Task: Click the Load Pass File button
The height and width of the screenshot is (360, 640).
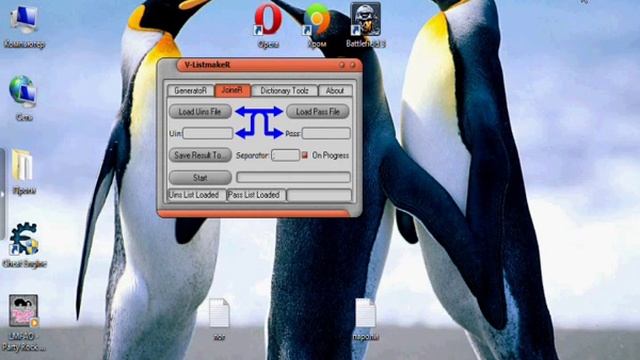Action: pos(318,111)
